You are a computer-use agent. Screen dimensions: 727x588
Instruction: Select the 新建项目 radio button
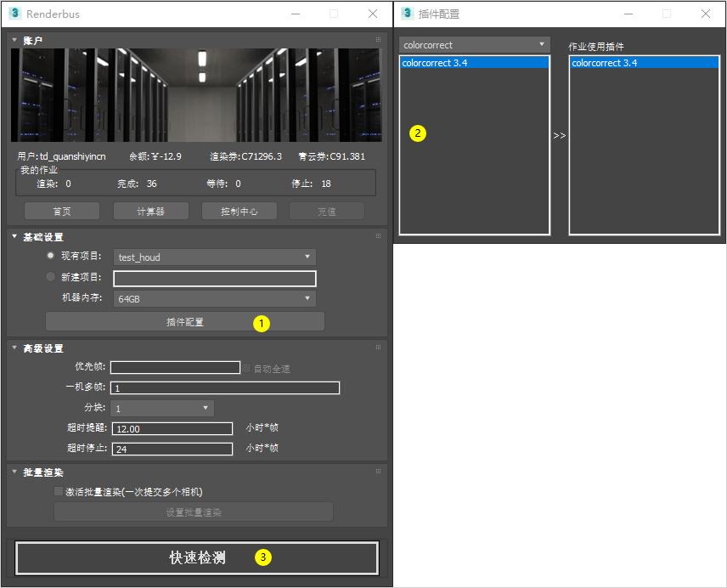tap(51, 277)
